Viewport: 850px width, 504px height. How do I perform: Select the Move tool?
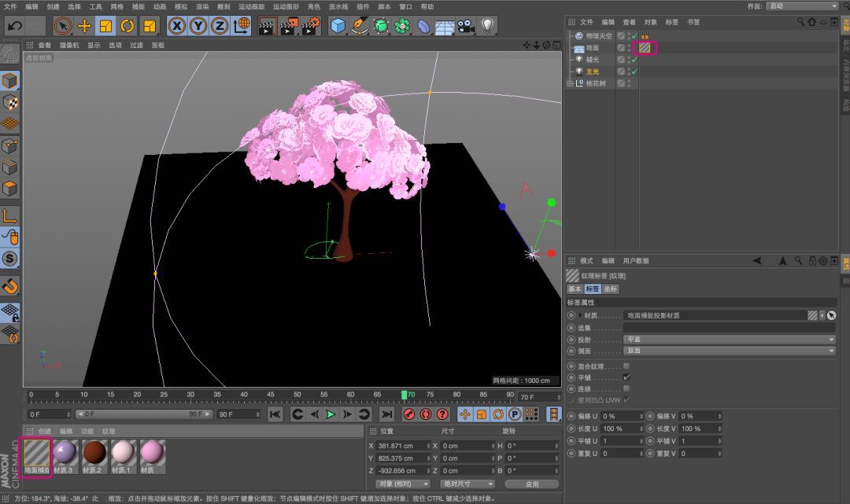click(84, 26)
